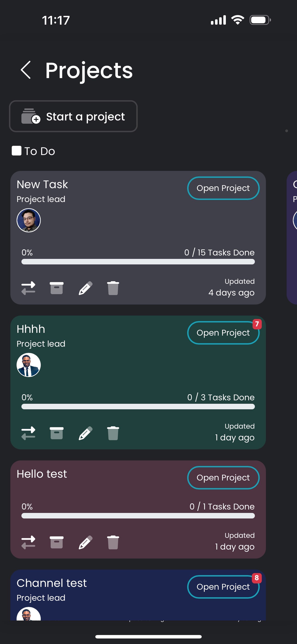Edit the New Task project with pencil icon
Screen dimensions: 297x644
(85, 288)
